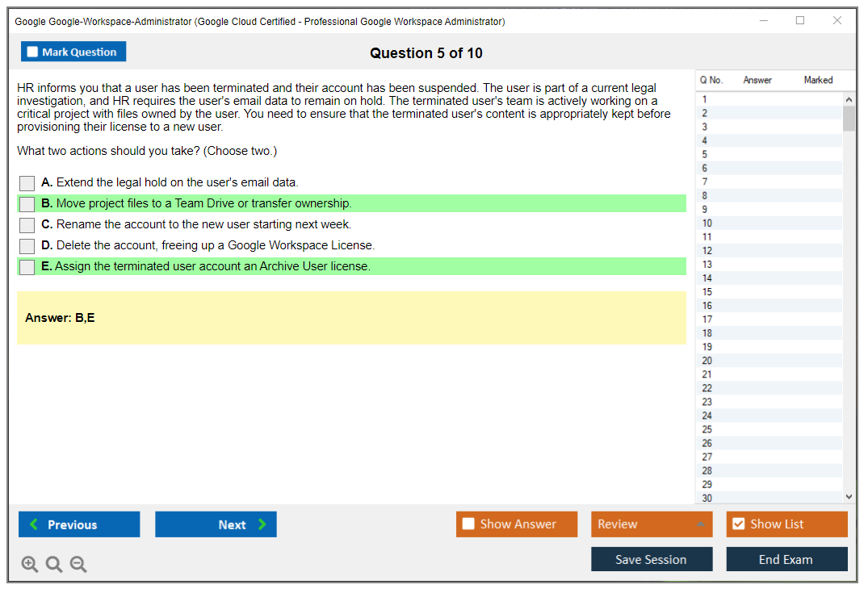Check option D delete the account

[27, 246]
